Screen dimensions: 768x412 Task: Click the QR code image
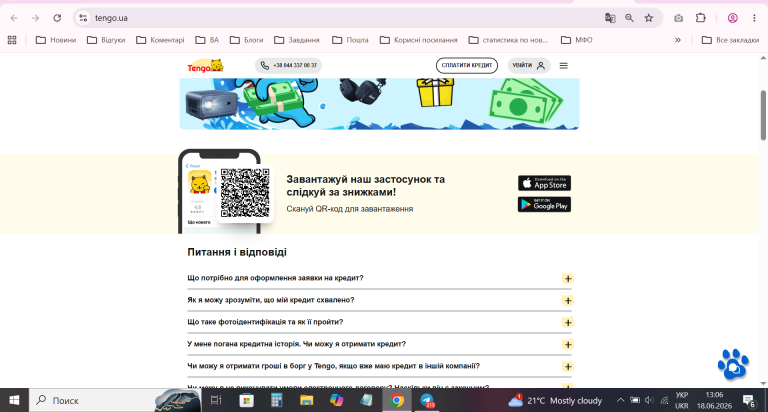(245, 193)
